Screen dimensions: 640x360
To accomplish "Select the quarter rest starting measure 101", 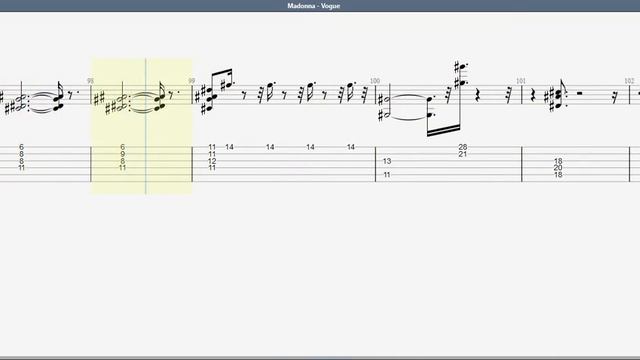I will click(x=533, y=96).
